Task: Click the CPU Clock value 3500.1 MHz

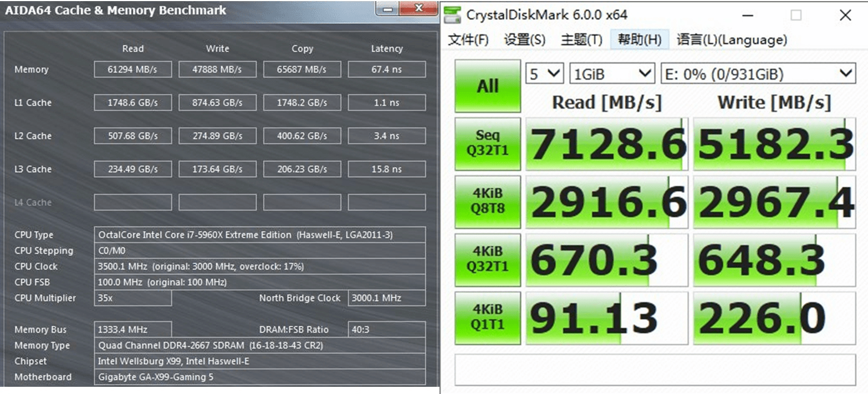Action: click(260, 267)
